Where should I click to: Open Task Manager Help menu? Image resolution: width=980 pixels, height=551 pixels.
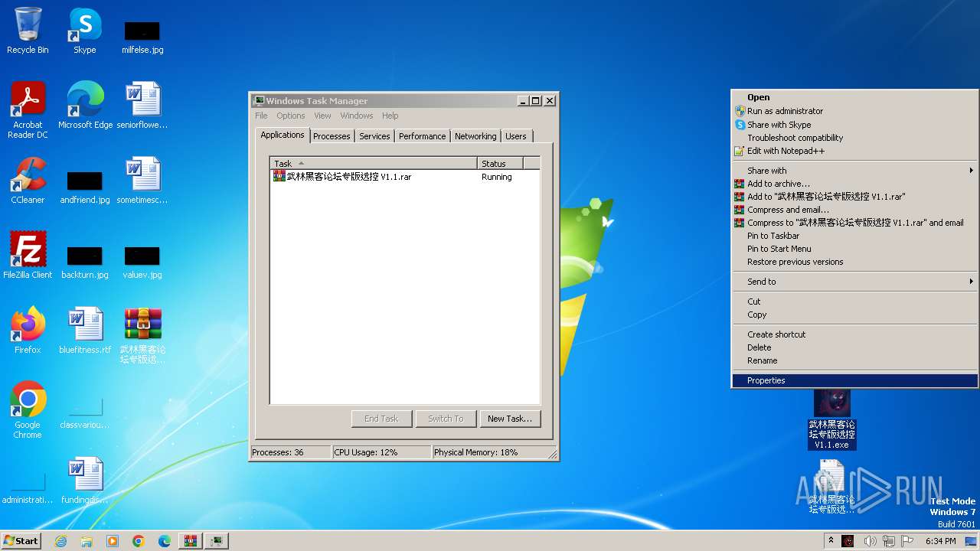[x=390, y=116]
